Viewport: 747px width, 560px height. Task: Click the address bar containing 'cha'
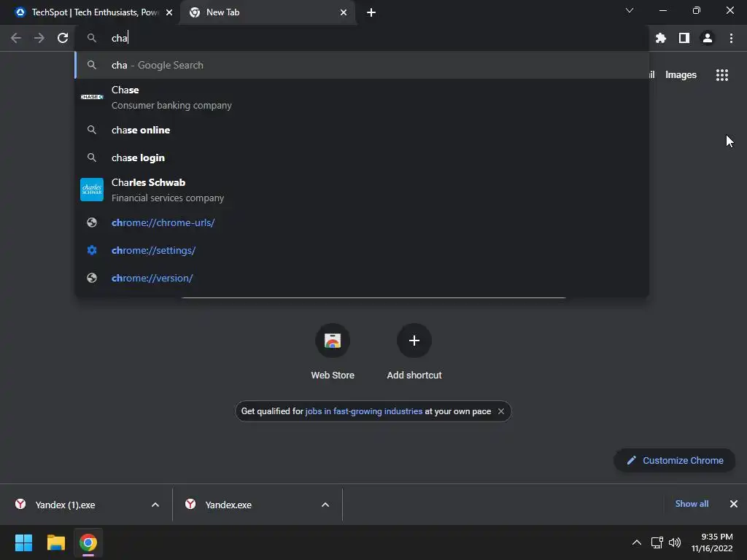(362, 38)
